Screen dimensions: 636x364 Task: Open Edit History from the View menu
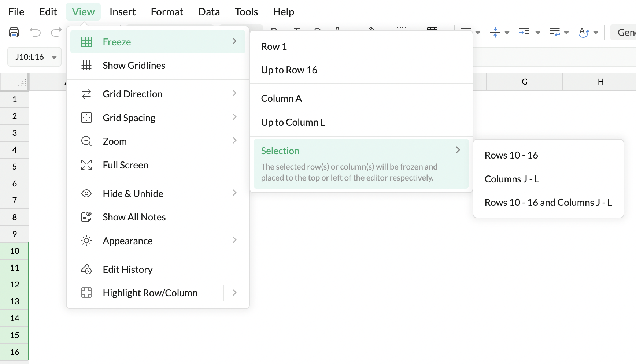click(x=127, y=270)
